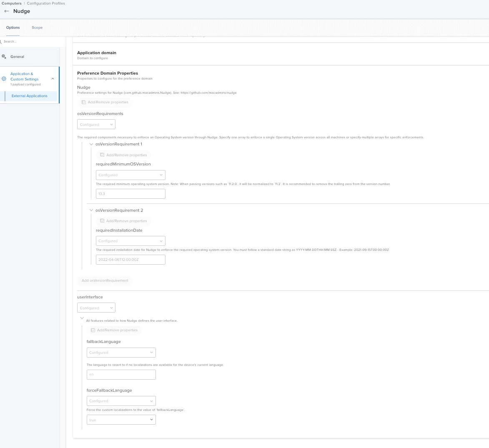Switch to the Options tab

click(13, 28)
